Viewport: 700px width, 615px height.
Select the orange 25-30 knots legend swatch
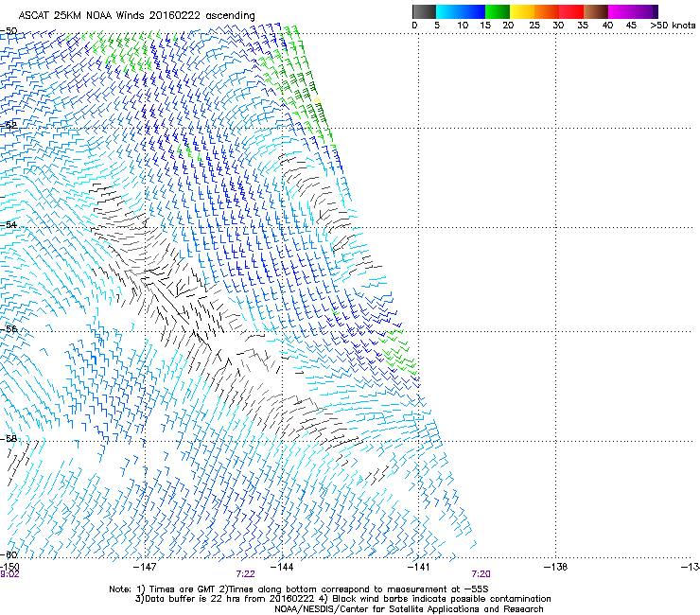pyautogui.click(x=547, y=11)
